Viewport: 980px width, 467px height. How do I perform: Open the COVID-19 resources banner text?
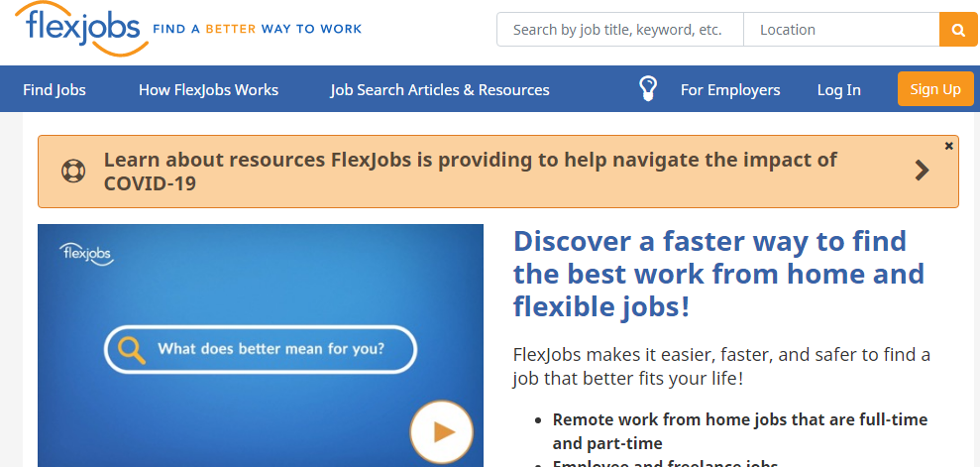[x=470, y=171]
